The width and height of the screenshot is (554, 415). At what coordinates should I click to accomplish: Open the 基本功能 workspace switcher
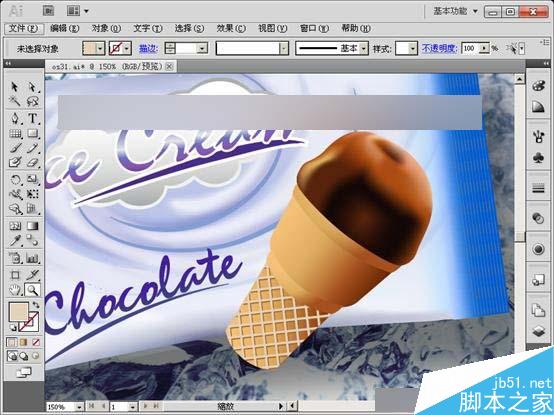pyautogui.click(x=455, y=11)
